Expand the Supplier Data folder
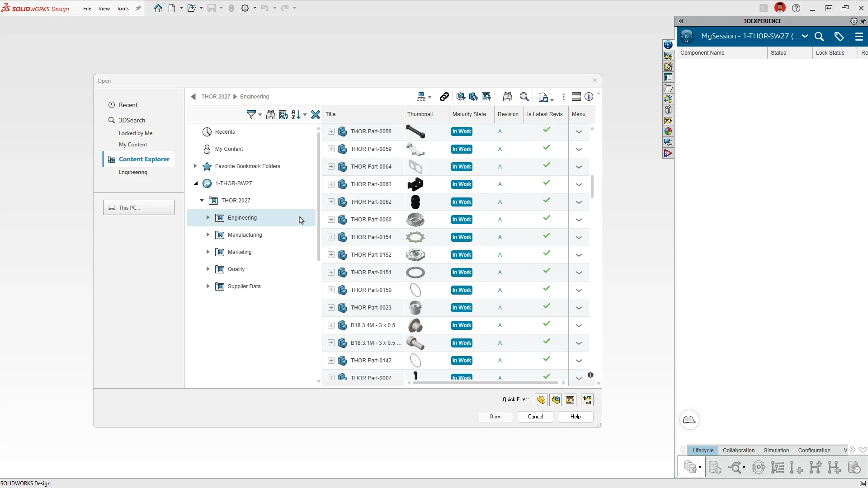Viewport: 868px width, 488px height. (208, 286)
